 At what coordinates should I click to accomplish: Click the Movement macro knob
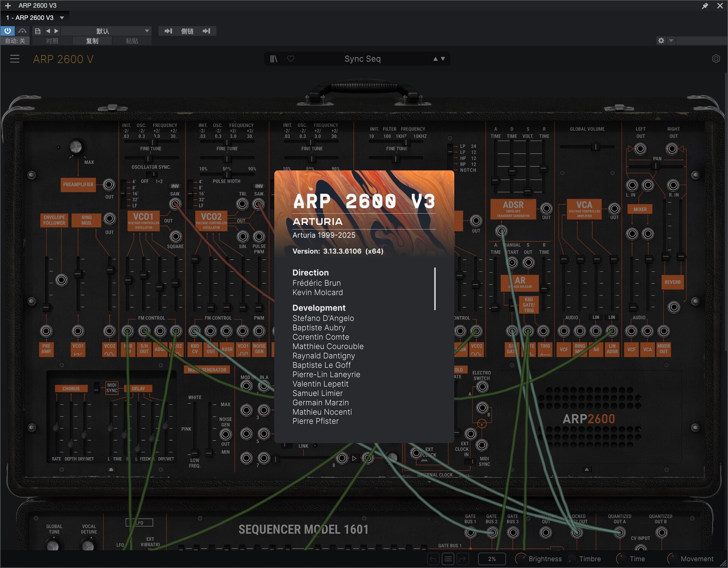point(673,559)
